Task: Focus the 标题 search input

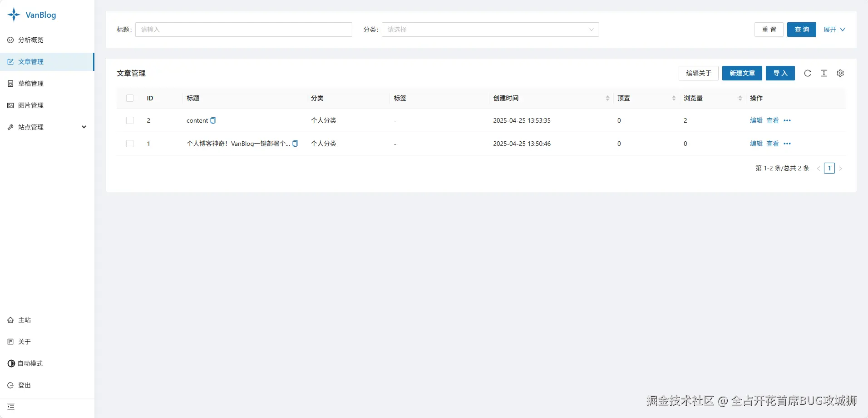Action: click(244, 30)
